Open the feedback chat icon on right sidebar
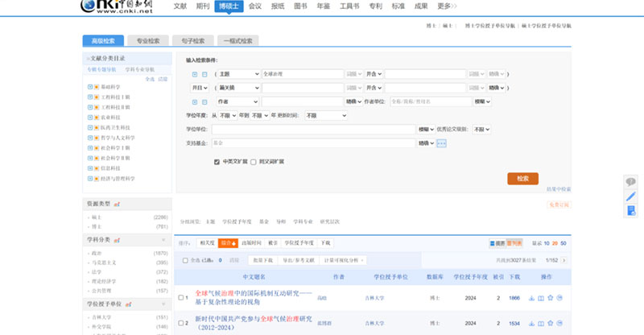The height and width of the screenshot is (335, 644). pyautogui.click(x=630, y=183)
